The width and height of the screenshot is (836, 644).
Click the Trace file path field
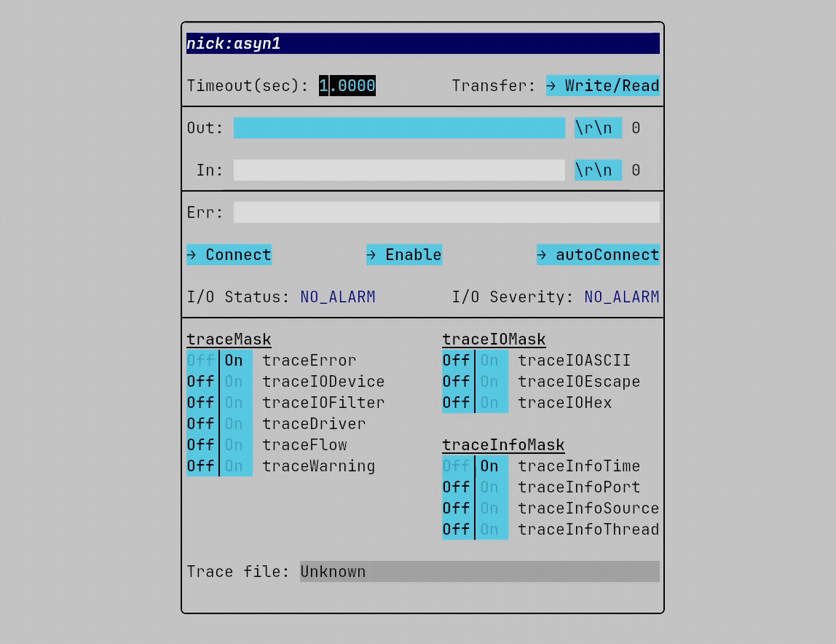coord(479,572)
